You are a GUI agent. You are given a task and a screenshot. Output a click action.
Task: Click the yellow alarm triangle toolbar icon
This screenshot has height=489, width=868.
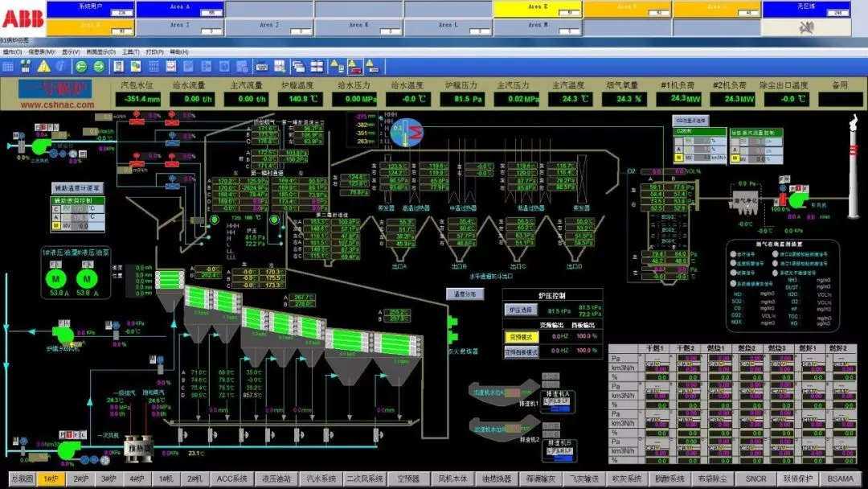43,67
